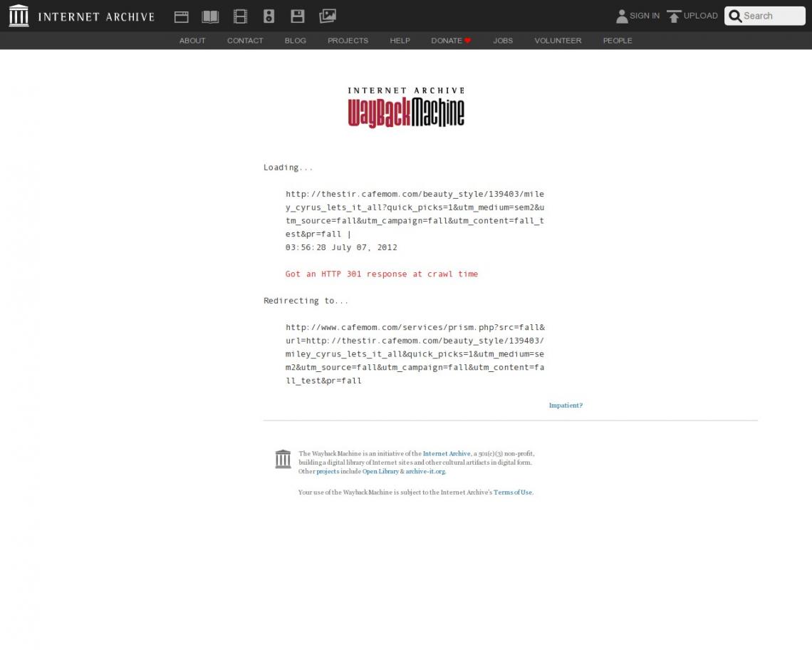812x650 pixels.
Task: Follow the archive-it.org link
Action: pos(425,471)
